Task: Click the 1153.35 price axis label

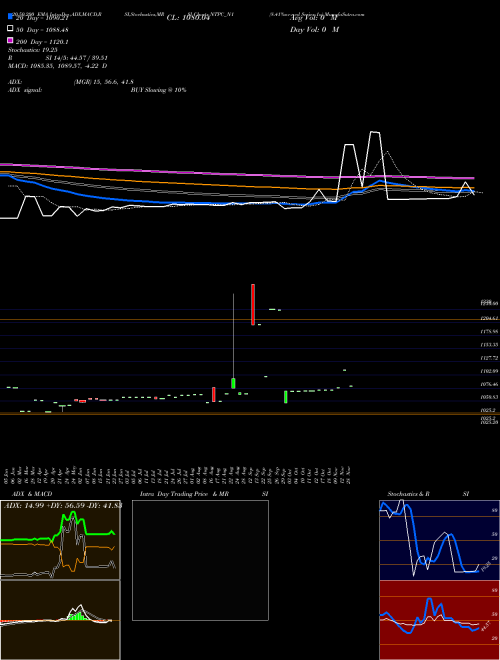Action: 490,345
